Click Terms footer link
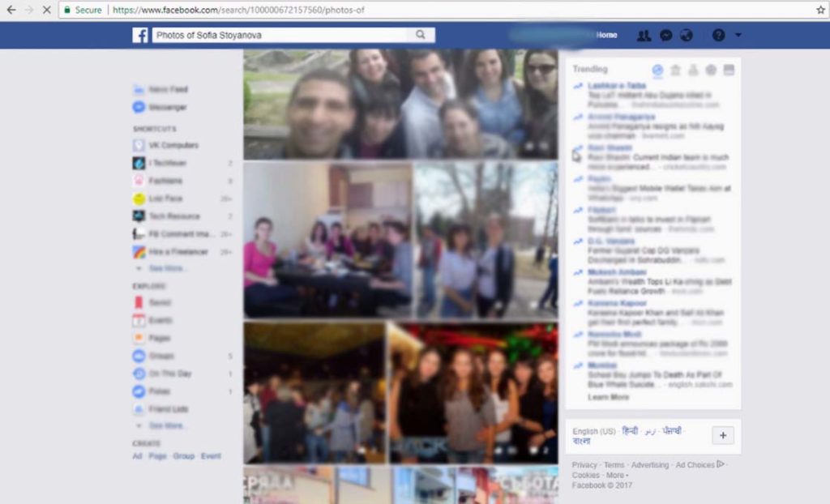This screenshot has width=830, height=504. point(614,465)
